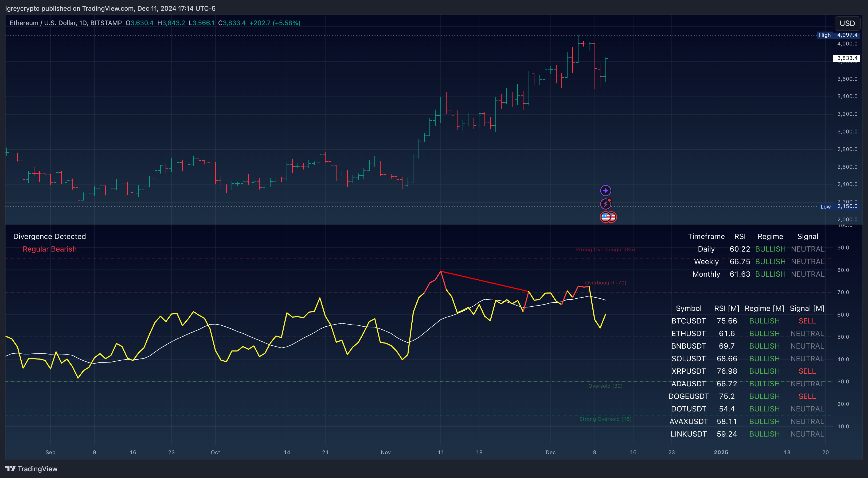Click the US flag economic event icon
The height and width of the screenshot is (478, 868).
[605, 217]
